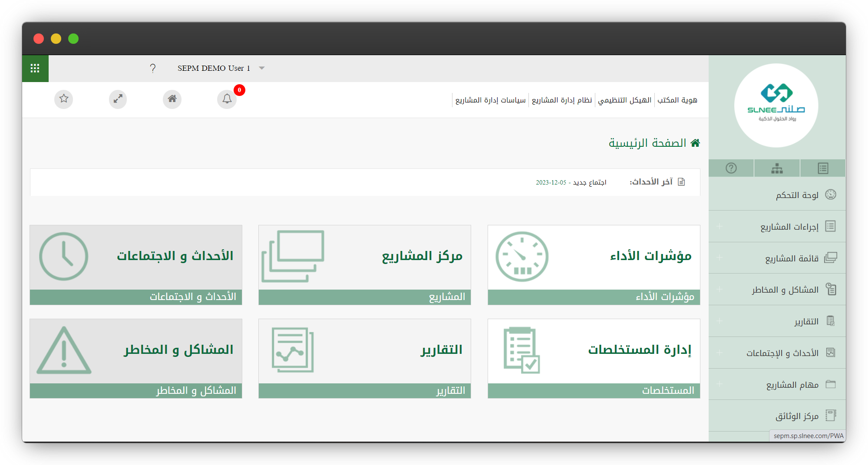868x465 pixels.
Task: Open هوية المكتب in the top menu
Action: (677, 100)
